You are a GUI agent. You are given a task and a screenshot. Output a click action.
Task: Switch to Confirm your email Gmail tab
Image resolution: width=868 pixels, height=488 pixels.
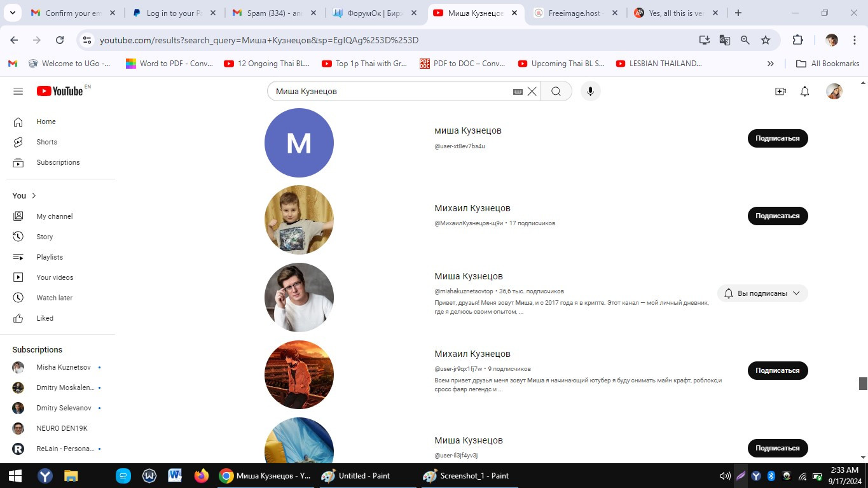point(72,13)
